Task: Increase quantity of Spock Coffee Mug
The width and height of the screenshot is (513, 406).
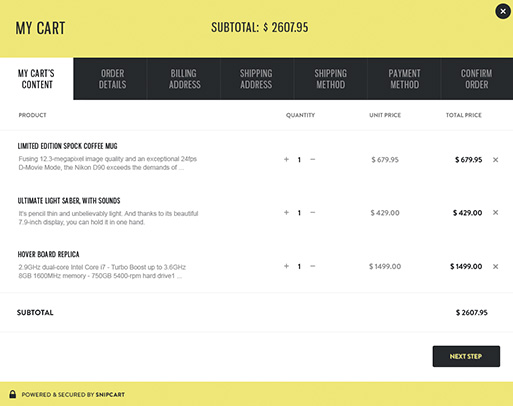Action: (286, 159)
